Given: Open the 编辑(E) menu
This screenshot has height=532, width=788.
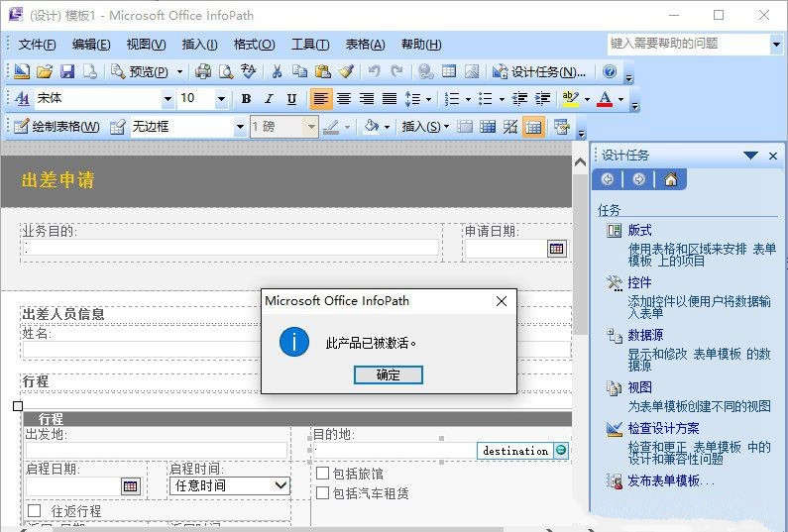Looking at the screenshot, I should point(91,45).
